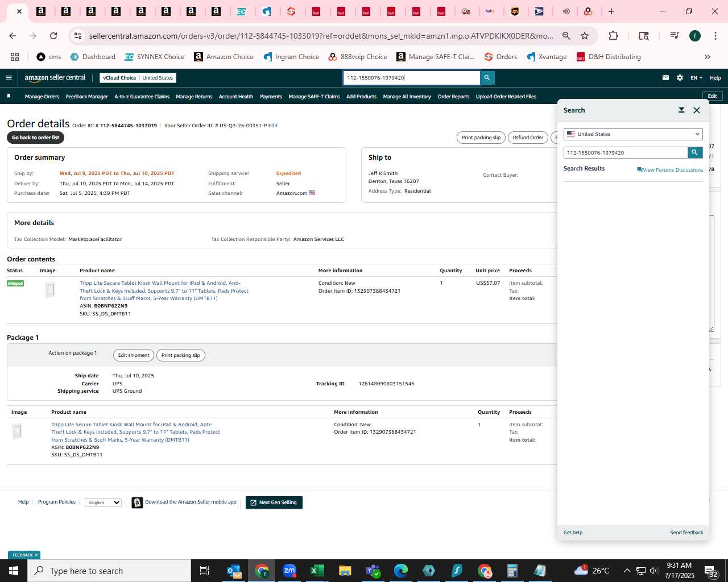Open the Manage Orders menu
The height and width of the screenshot is (582, 728).
pos(42,97)
